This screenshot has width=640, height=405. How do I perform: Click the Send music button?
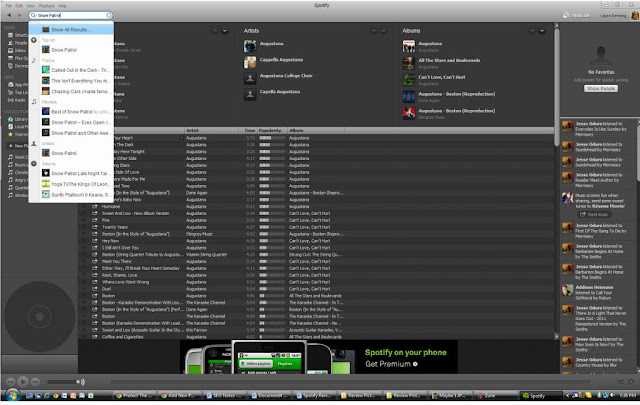[x=594, y=215]
